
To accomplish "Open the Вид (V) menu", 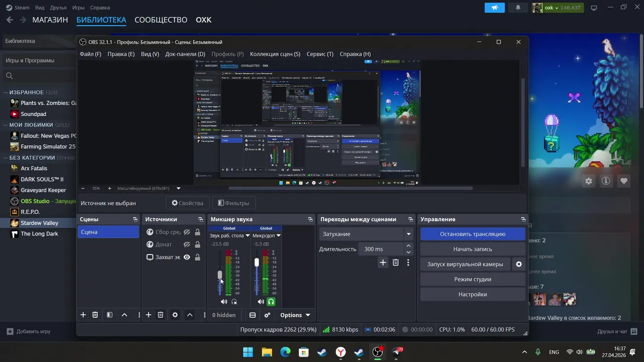I will 150,54.
